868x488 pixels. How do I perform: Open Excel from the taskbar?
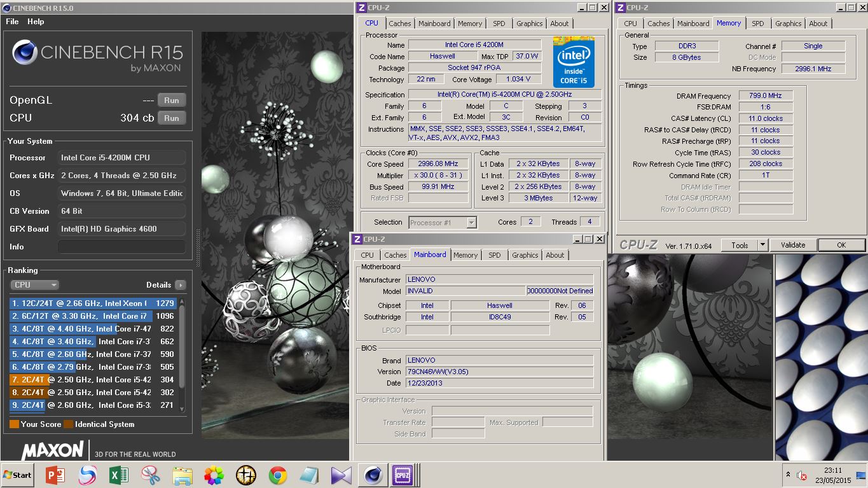pos(119,475)
